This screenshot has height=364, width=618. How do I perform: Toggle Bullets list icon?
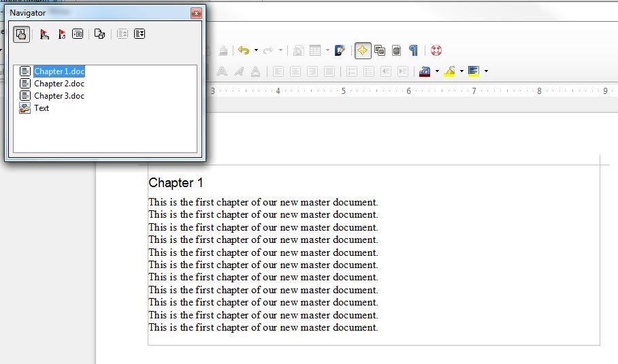(369, 71)
